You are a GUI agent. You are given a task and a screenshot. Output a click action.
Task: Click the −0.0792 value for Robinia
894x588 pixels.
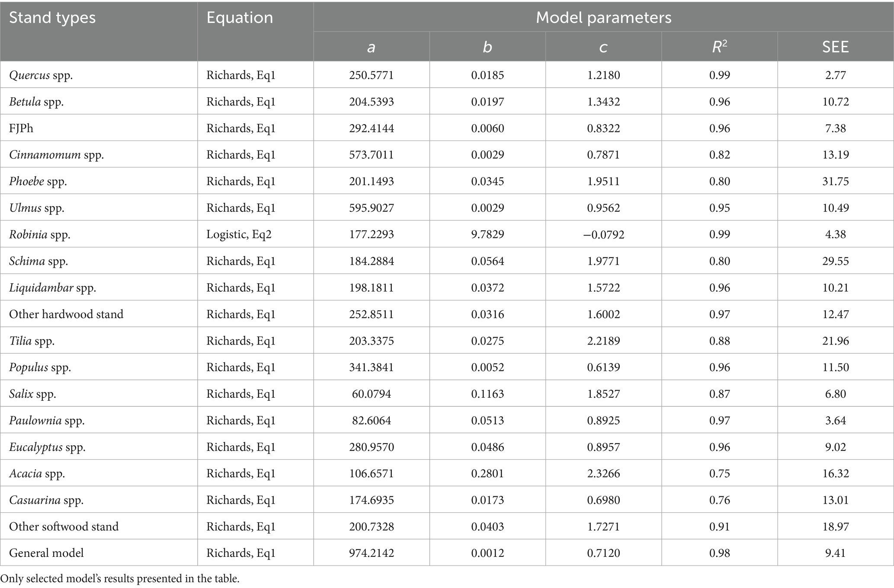[x=603, y=234]
